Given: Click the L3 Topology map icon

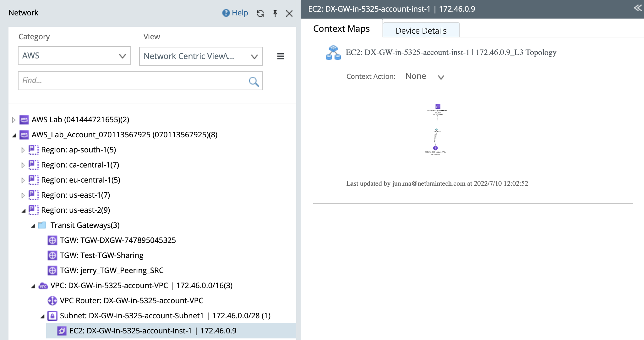Looking at the screenshot, I should point(333,52).
